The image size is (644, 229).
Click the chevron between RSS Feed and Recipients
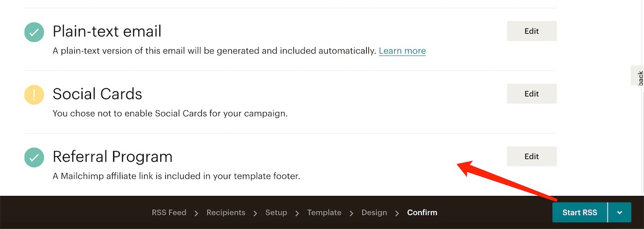(x=196, y=213)
